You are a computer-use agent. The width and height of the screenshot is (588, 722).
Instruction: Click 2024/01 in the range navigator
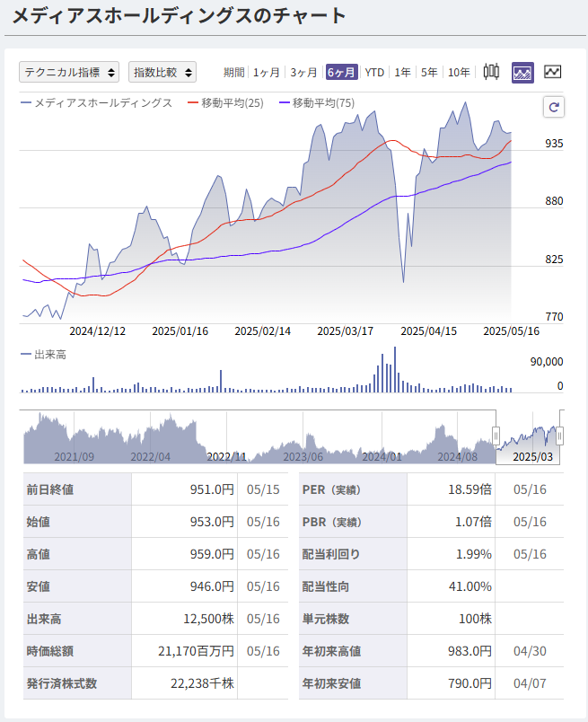coord(382,457)
